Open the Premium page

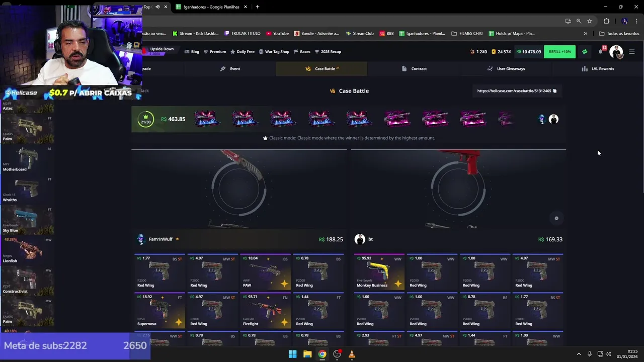coord(215,52)
